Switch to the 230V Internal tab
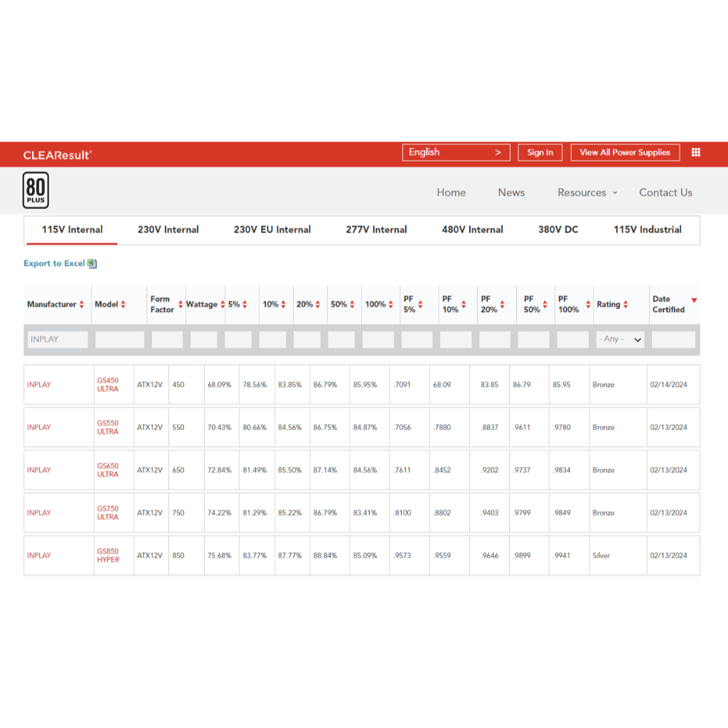728x728 pixels. click(168, 230)
